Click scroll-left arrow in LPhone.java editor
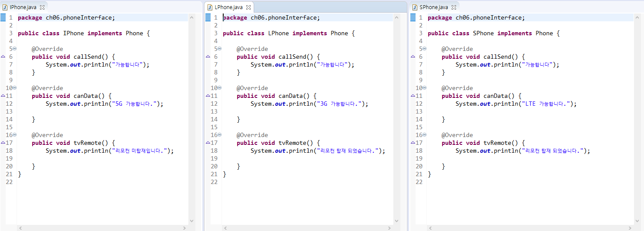The width and height of the screenshot is (644, 231). (x=225, y=228)
